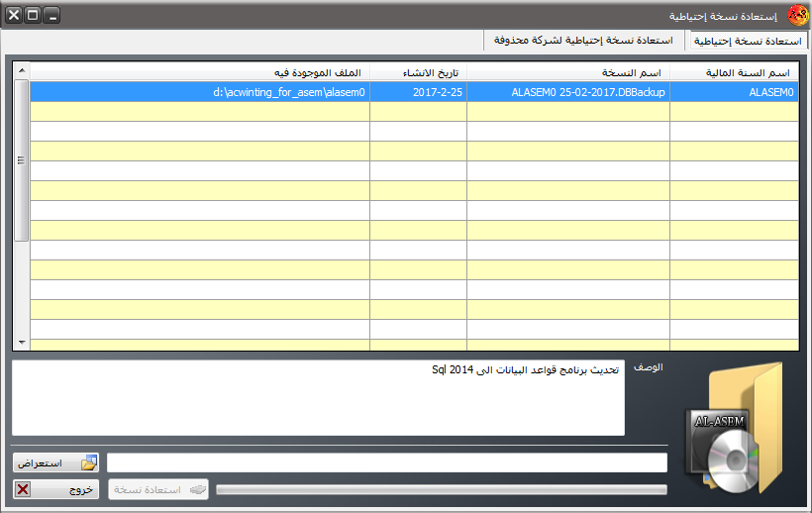Click the folder icon on the استعراض button
812x513 pixels.
click(x=89, y=462)
